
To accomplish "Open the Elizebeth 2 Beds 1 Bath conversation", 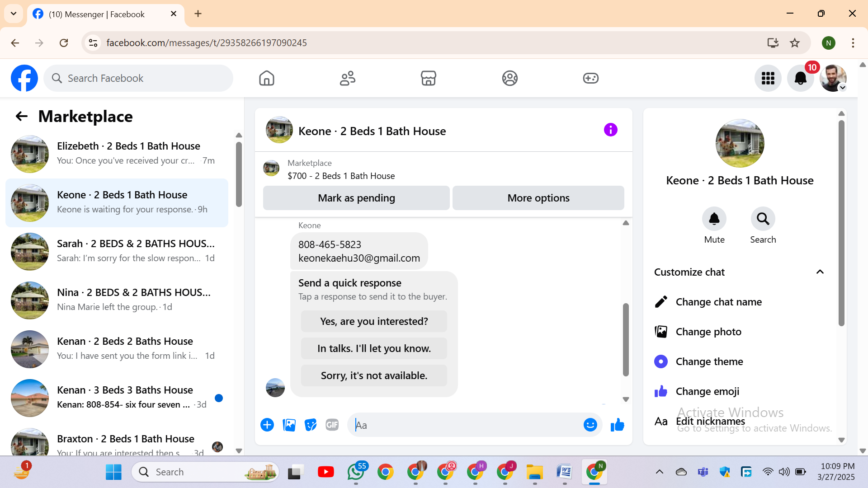I will [117, 154].
